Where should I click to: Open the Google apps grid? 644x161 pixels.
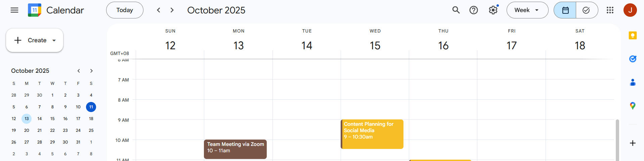(610, 10)
